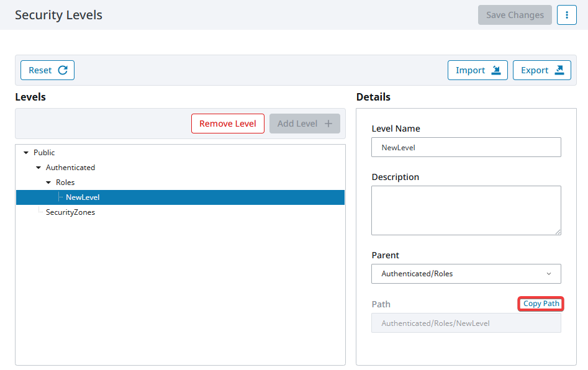This screenshot has height=370, width=588.
Task: Select the Public level label
Action: 44,153
